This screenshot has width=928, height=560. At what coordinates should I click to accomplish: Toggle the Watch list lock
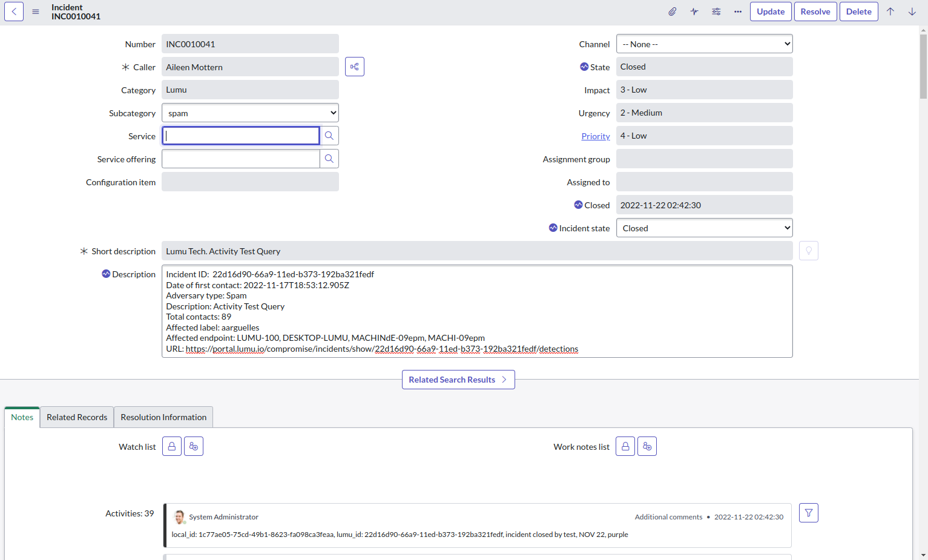(x=172, y=446)
